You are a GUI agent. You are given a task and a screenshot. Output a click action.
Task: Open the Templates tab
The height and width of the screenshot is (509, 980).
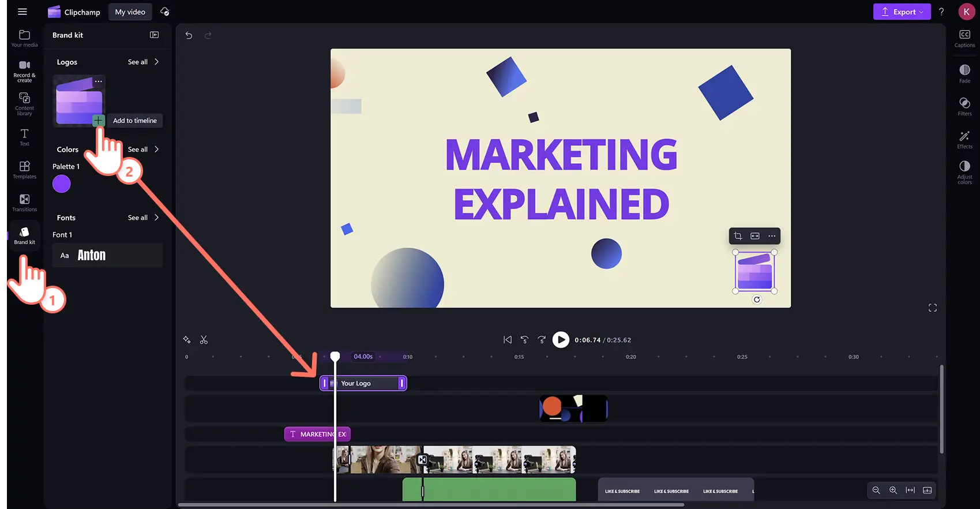24,170
